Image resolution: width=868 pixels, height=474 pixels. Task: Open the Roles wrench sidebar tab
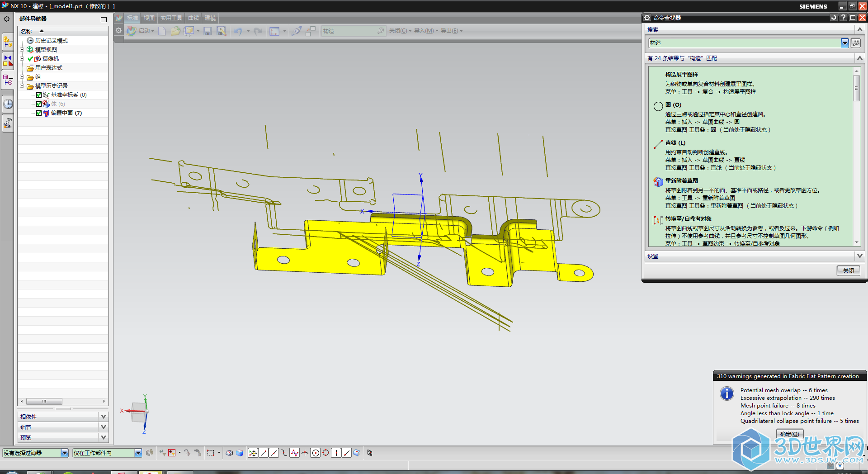point(8,123)
